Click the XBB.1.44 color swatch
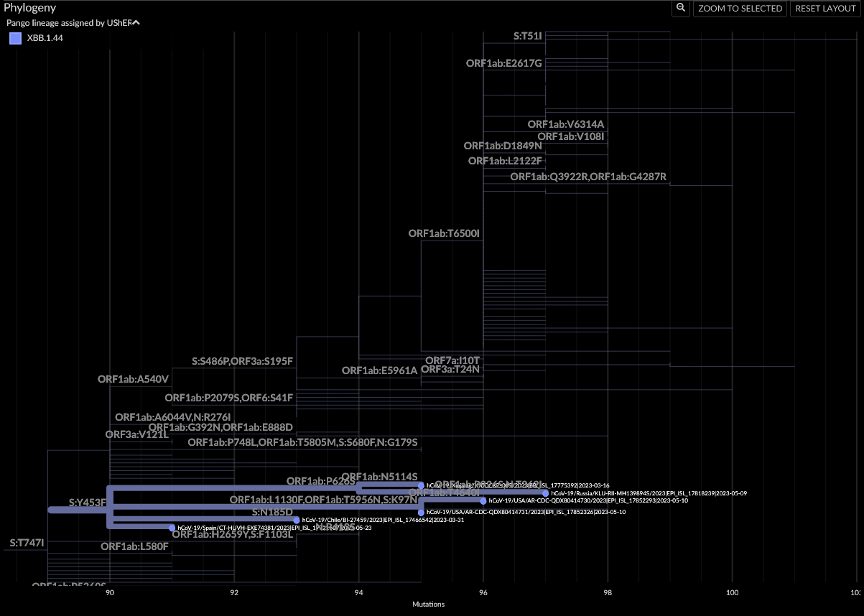The height and width of the screenshot is (616, 864). [x=14, y=38]
